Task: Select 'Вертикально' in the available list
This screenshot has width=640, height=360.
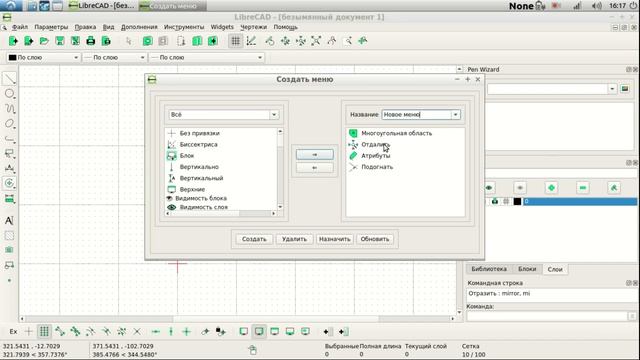Action: [199, 167]
